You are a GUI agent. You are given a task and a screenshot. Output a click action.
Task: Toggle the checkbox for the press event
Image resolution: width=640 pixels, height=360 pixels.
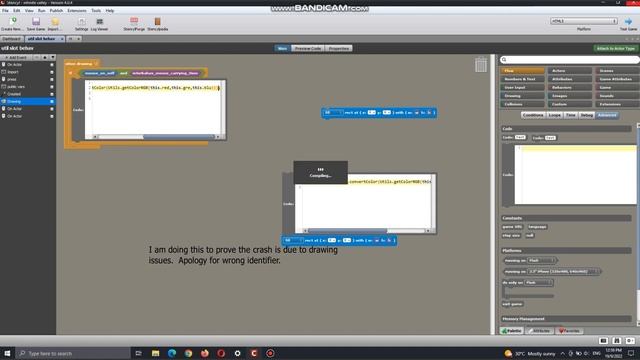(x=52, y=79)
